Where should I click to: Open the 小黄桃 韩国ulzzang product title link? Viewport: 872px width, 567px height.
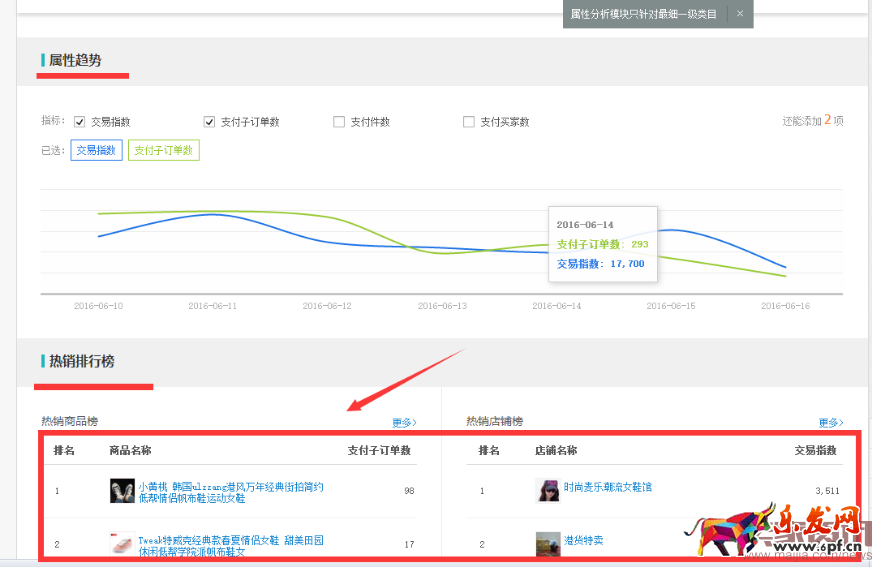click(231, 491)
